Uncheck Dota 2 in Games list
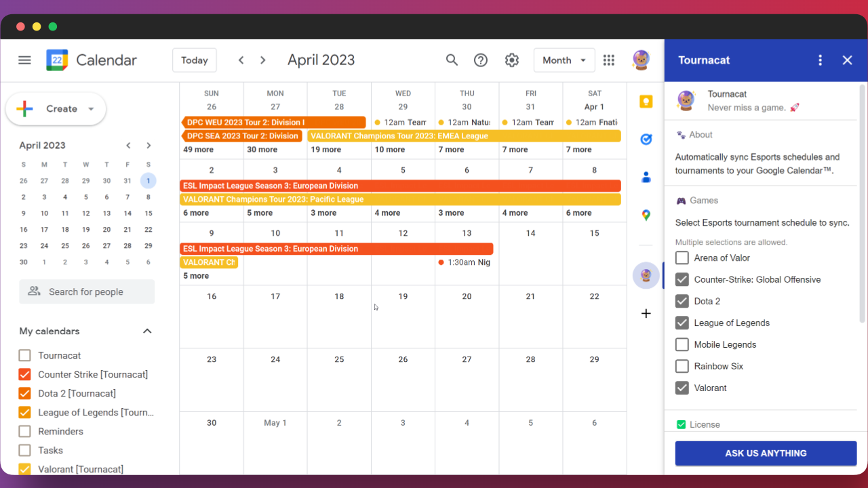 point(682,302)
